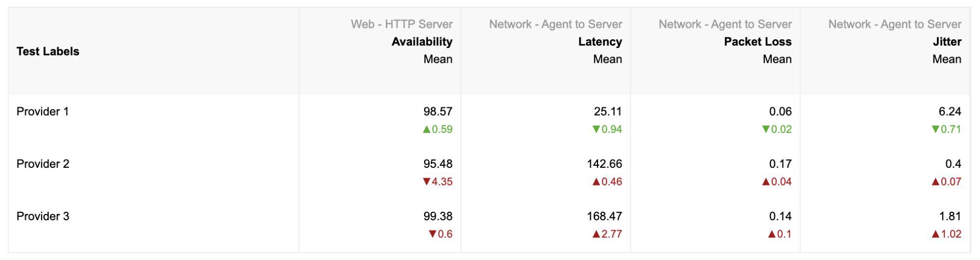
Task: Click the red down arrow beside 0.6
Action: (432, 234)
